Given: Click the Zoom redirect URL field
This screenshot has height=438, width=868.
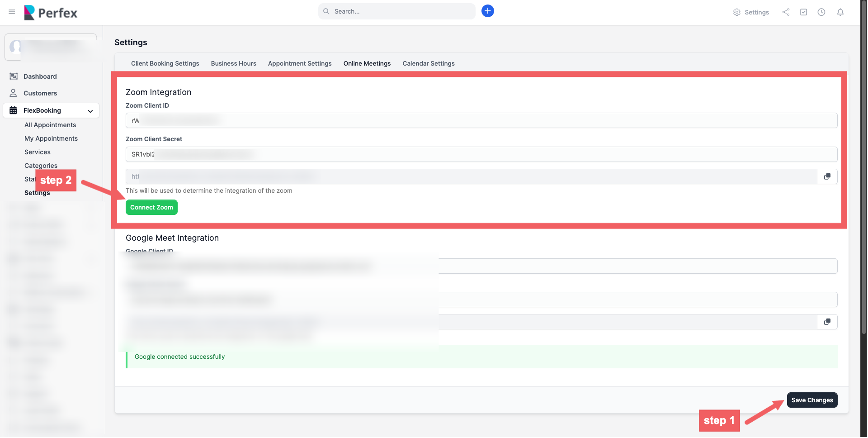Looking at the screenshot, I should point(471,176).
